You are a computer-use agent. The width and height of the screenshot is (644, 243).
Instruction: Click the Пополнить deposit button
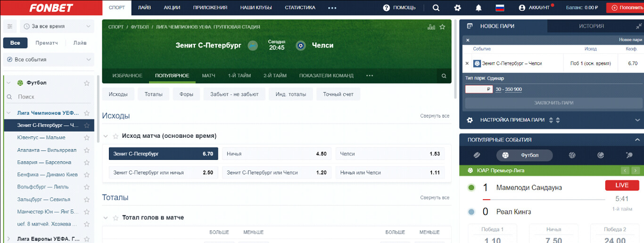(625, 8)
